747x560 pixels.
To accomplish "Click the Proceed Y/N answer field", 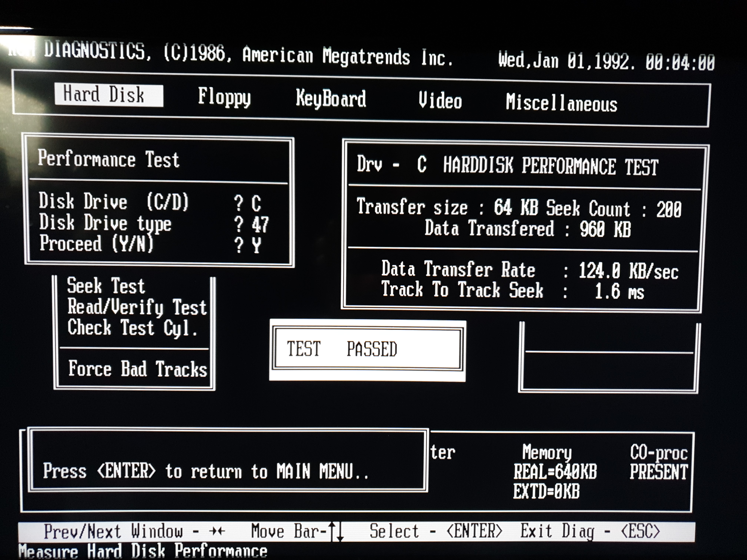I will point(256,245).
